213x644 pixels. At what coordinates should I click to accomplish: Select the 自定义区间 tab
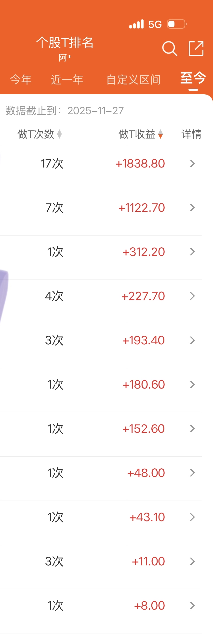pos(133,80)
